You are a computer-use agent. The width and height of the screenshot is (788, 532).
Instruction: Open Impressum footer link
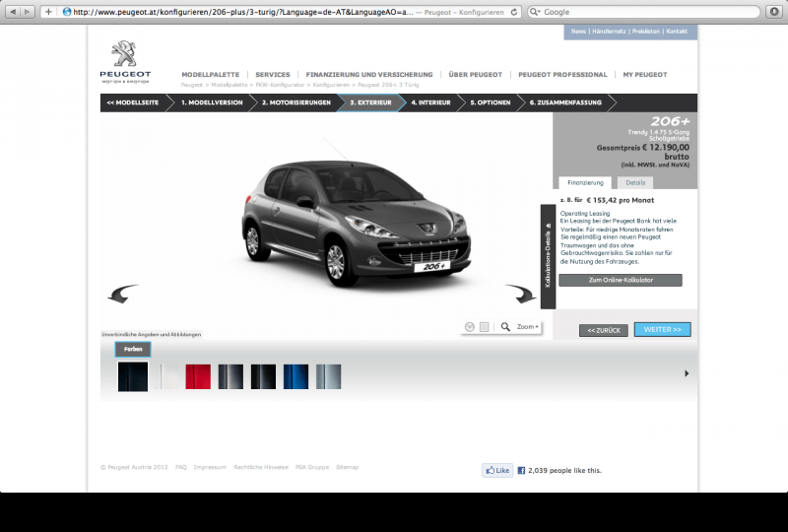click(210, 467)
